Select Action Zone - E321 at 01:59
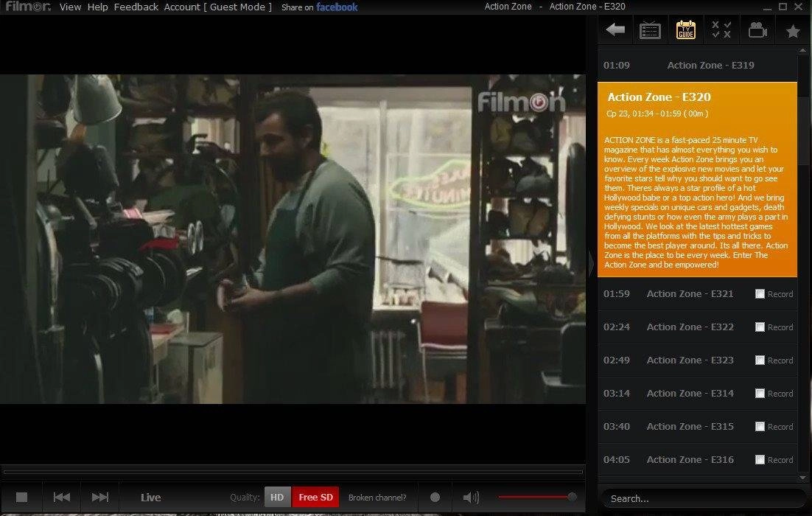812x516 pixels. 697,293
